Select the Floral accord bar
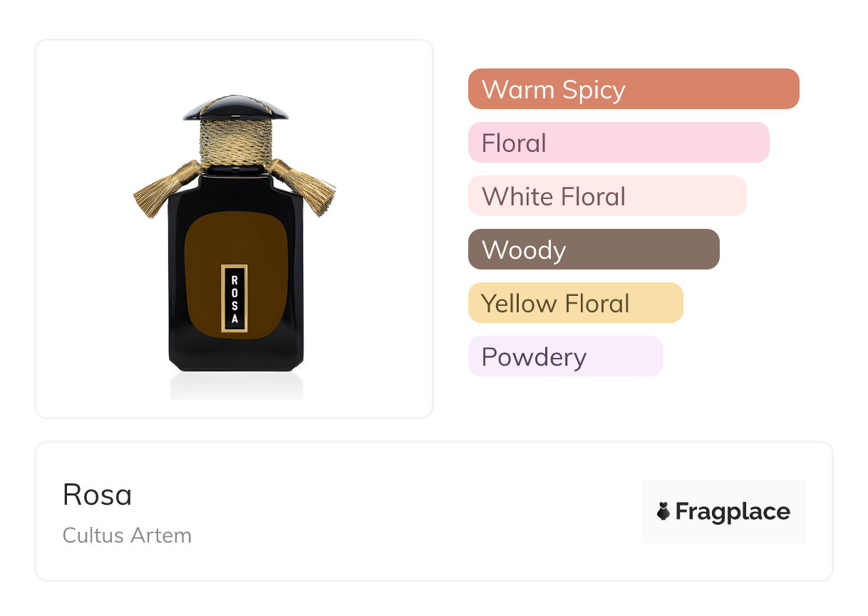 pyautogui.click(x=618, y=143)
